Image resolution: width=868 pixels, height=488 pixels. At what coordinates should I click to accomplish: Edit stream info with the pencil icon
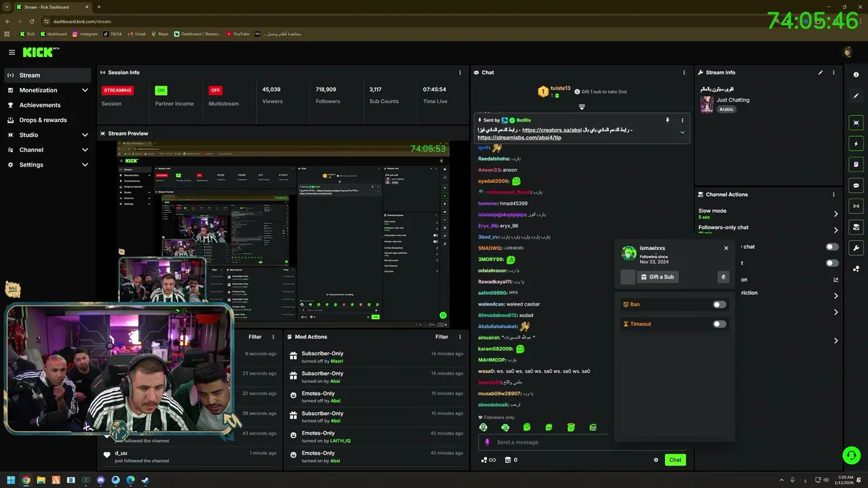[821, 73]
